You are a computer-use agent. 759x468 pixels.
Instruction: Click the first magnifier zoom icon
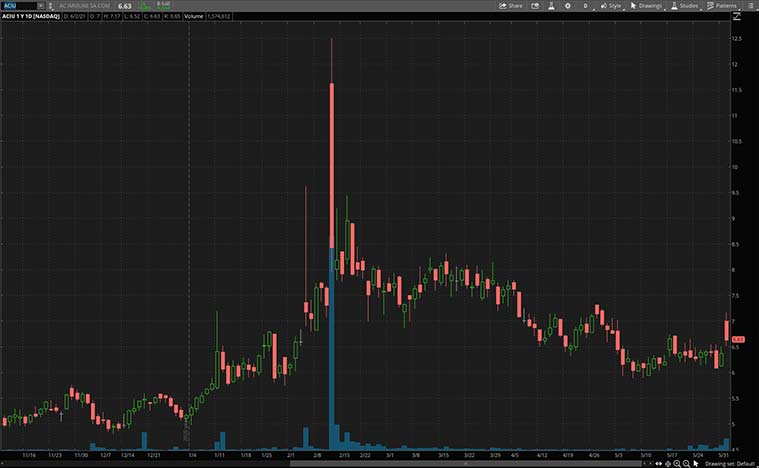pos(677,464)
